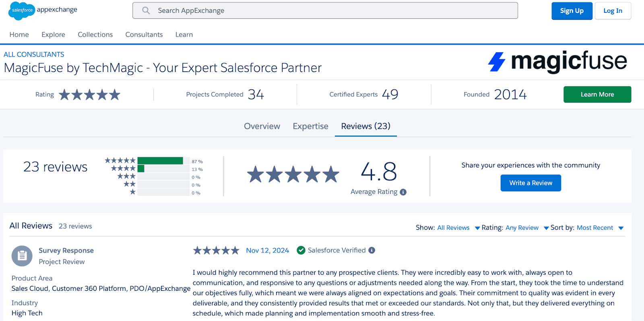
Task: Click the green Salesforce Verified checkmark
Action: click(301, 250)
